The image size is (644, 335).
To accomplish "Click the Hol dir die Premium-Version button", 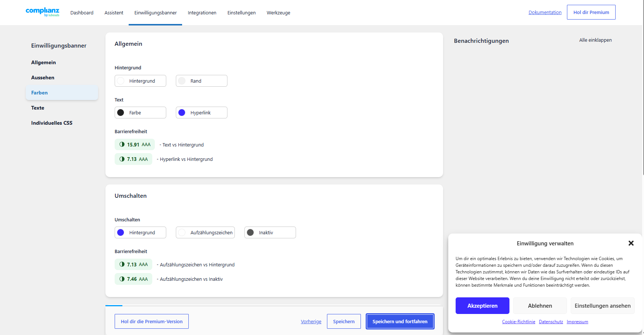I will (x=152, y=321).
